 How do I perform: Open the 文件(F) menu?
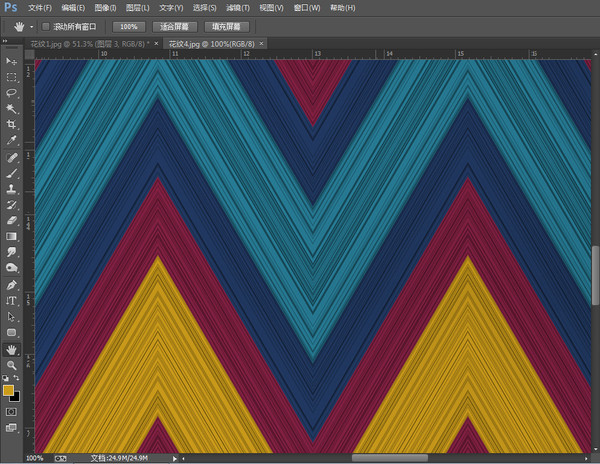[40, 8]
